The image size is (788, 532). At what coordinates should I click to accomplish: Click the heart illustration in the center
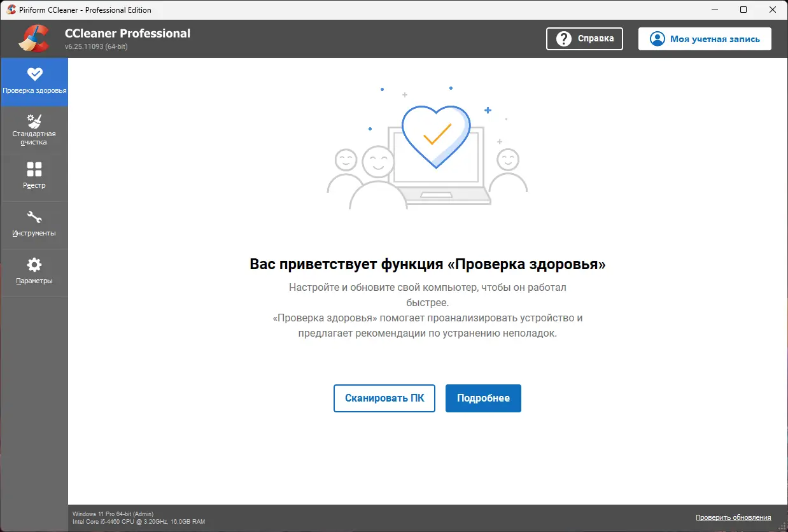coord(436,136)
